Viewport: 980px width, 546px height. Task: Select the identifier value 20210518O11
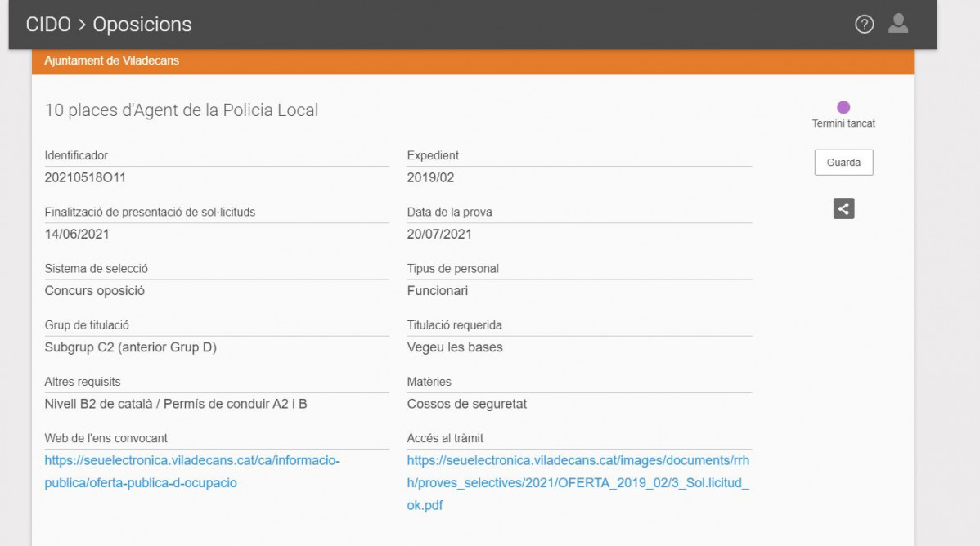[85, 177]
